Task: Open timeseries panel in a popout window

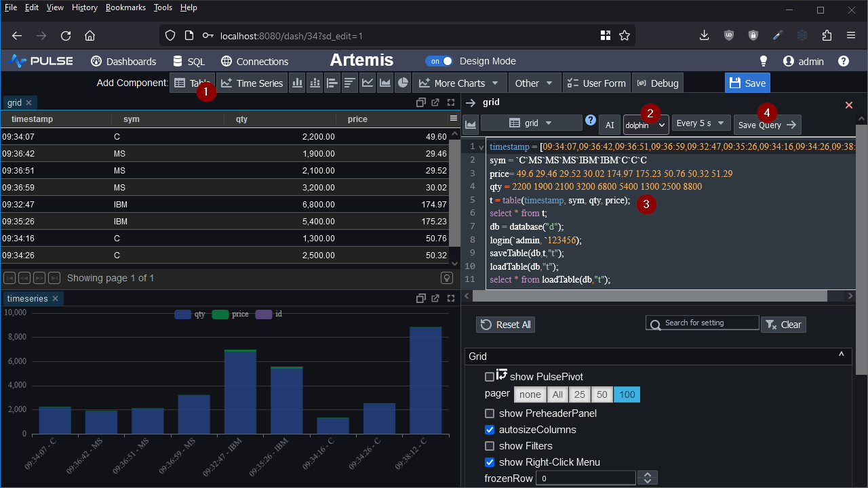Action: point(435,298)
